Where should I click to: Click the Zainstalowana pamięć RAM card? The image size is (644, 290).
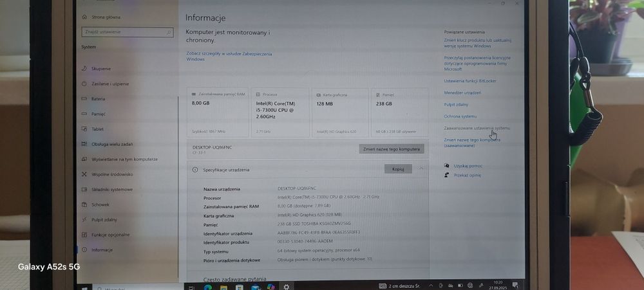(218, 112)
